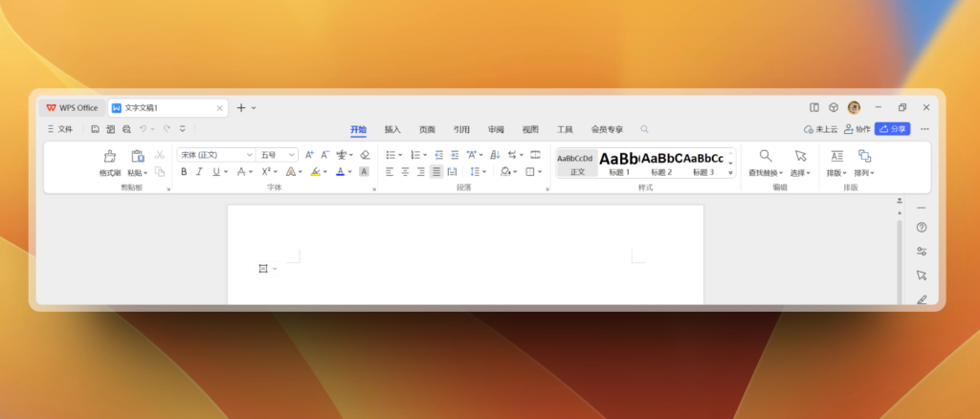Decrease paragraph indent
Screen dimensions: 980x419
pos(438,155)
